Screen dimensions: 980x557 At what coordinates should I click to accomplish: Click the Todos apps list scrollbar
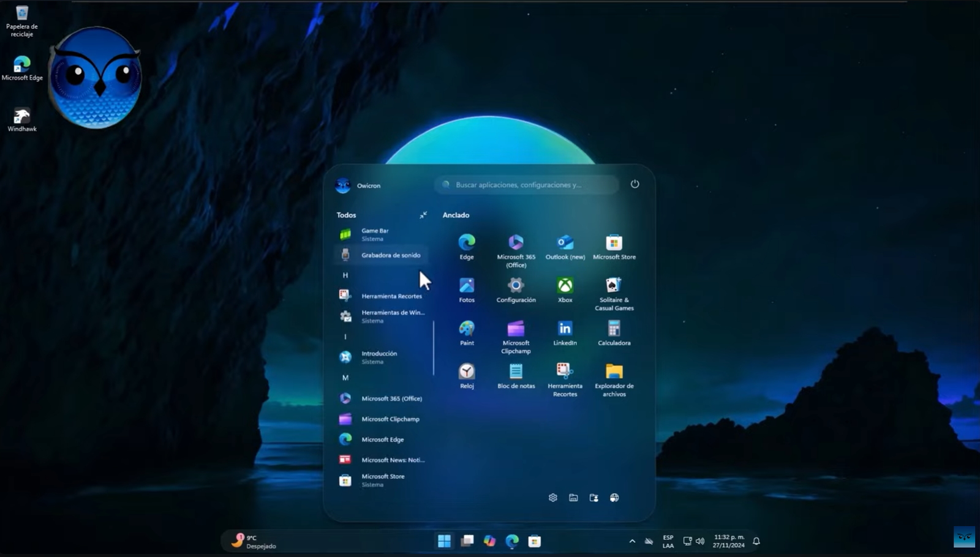pyautogui.click(x=434, y=348)
